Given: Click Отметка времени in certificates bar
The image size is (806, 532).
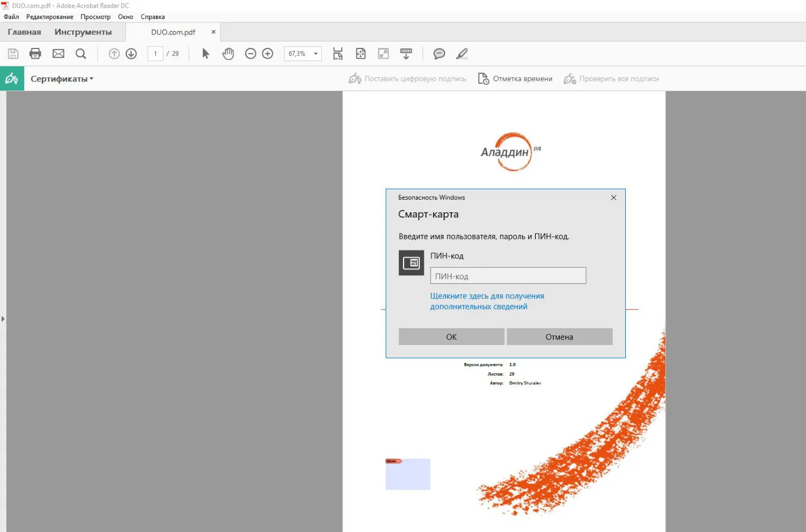Looking at the screenshot, I should tap(515, 79).
